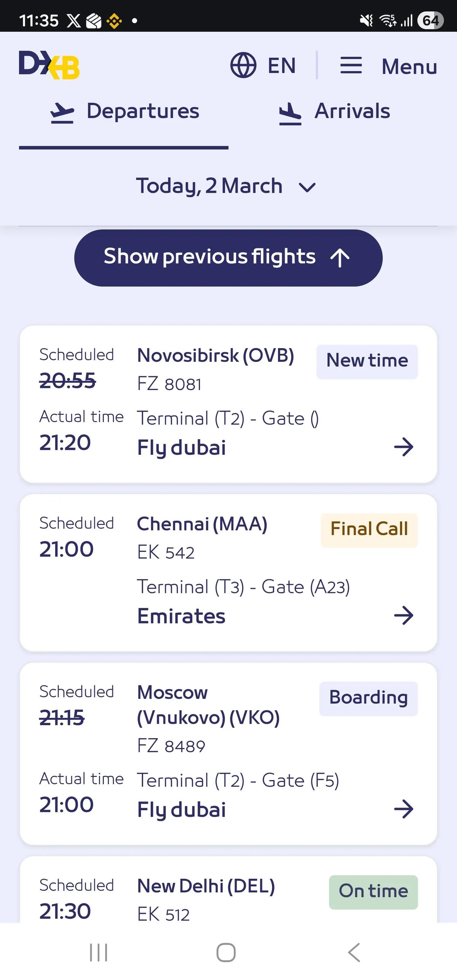Tap the Menu text label
457x980 pixels.
pos(409,67)
